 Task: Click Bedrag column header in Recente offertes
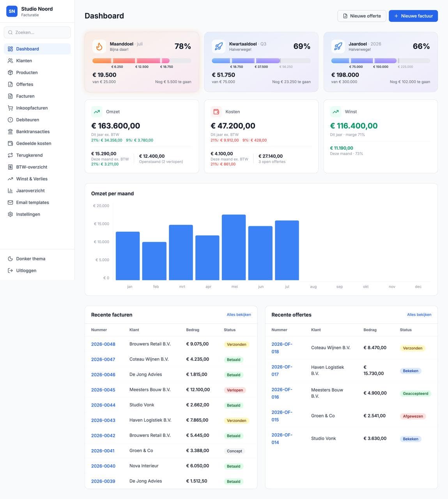click(x=370, y=330)
